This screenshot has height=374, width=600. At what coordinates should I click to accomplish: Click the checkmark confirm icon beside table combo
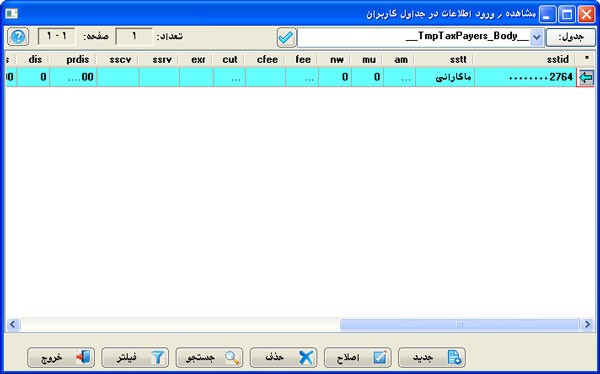tap(286, 37)
